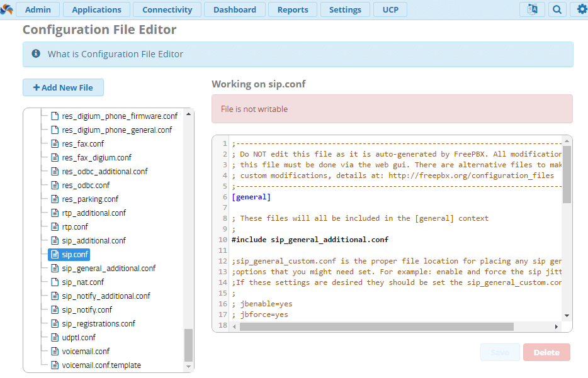Screen dimensions: 588x378
Task: Select rtp.conf in the file tree
Action: (x=75, y=227)
